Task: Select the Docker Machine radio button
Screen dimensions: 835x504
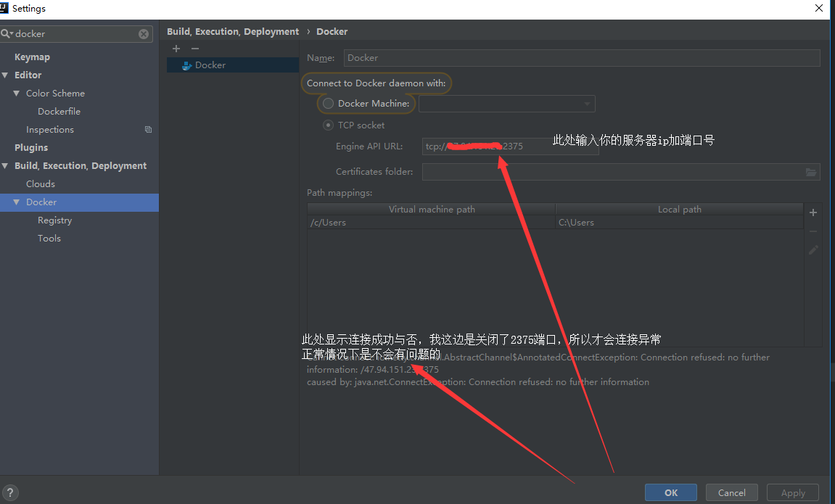Action: pos(328,104)
